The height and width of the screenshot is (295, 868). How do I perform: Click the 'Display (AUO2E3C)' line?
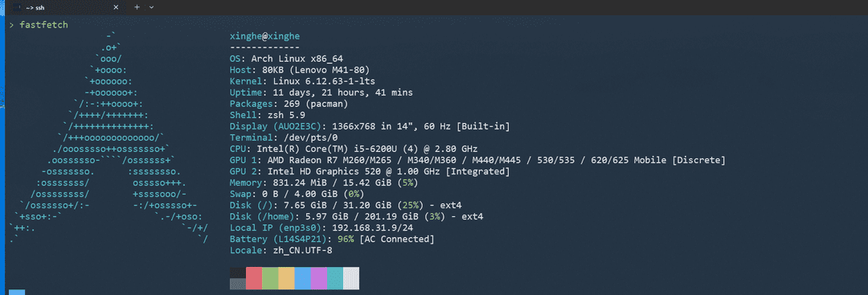click(370, 127)
